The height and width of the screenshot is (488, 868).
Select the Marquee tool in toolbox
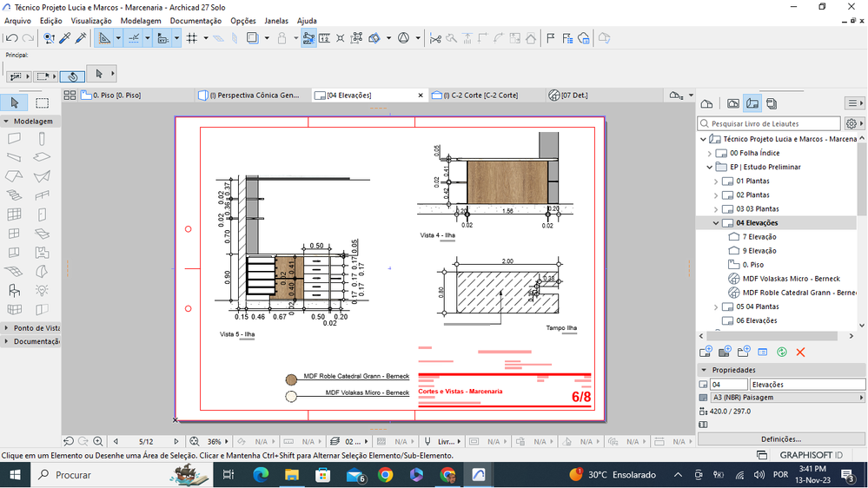pos(42,103)
